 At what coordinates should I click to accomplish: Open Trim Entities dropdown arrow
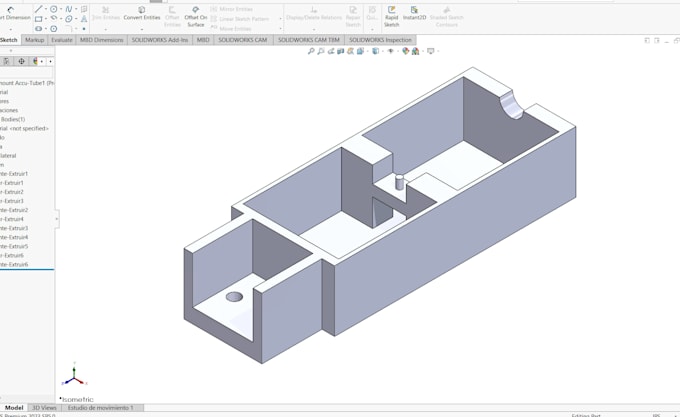106,29
